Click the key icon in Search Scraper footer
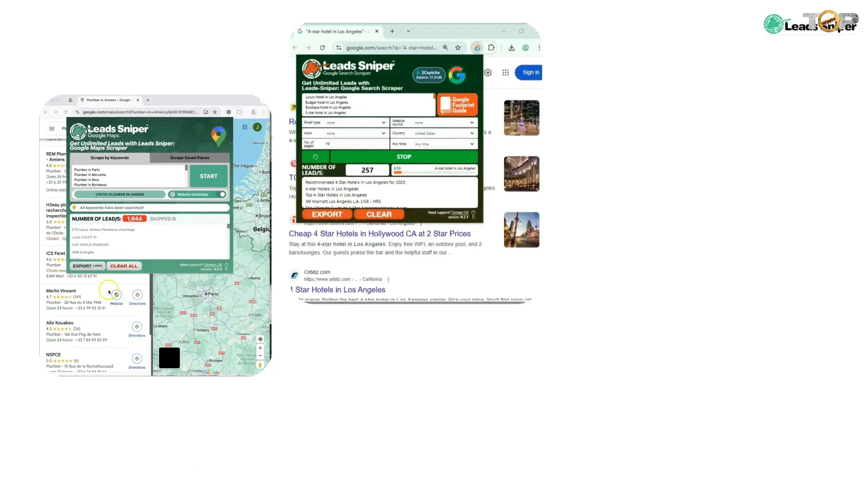 (x=473, y=214)
